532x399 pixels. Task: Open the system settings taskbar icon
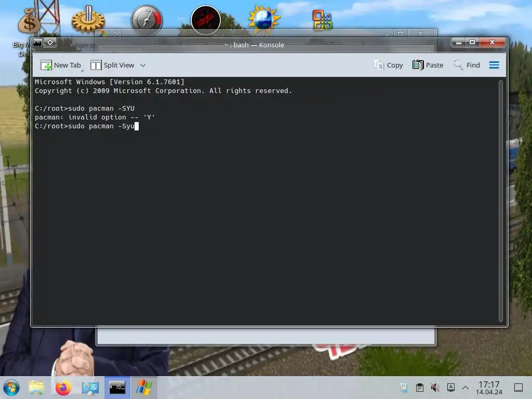click(90, 388)
